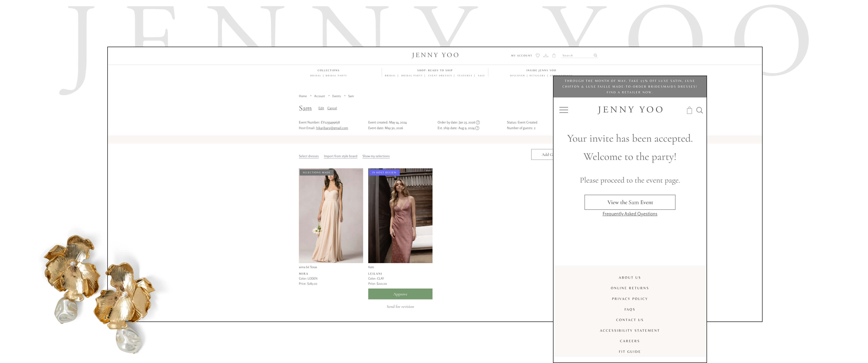This screenshot has width=868, height=363.
Task: Click the View the Sam Event button
Action: 630,202
